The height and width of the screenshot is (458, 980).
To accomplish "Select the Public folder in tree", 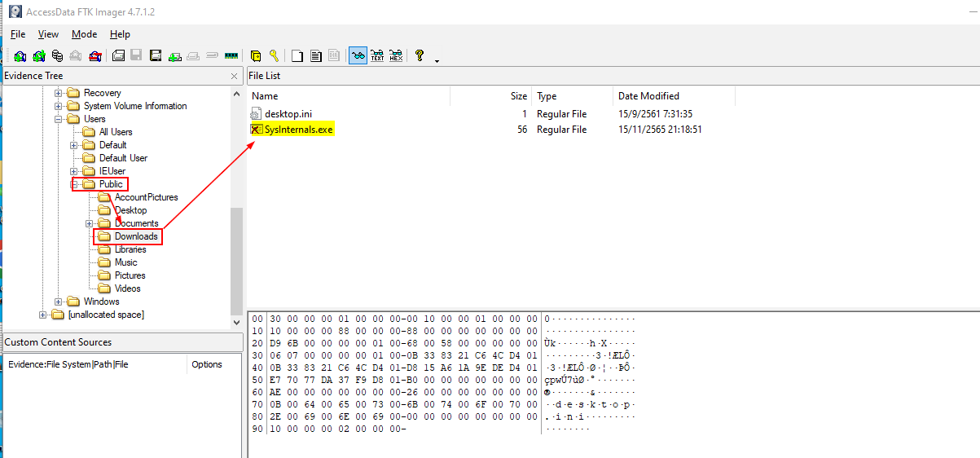I will click(111, 184).
